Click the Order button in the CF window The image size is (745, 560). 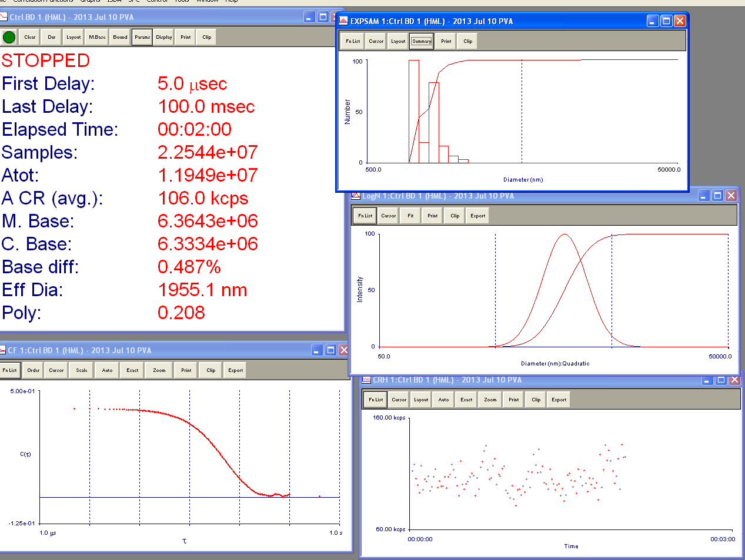pyautogui.click(x=34, y=370)
